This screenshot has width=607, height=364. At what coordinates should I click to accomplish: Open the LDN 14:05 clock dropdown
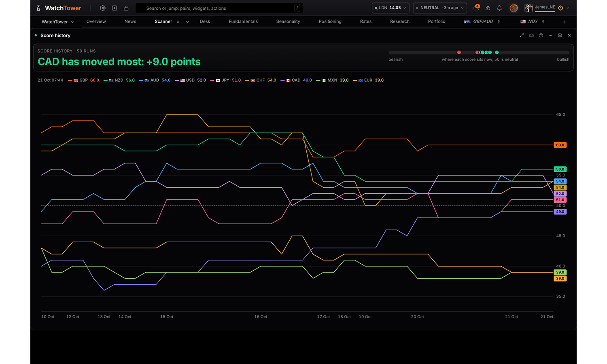click(x=391, y=8)
